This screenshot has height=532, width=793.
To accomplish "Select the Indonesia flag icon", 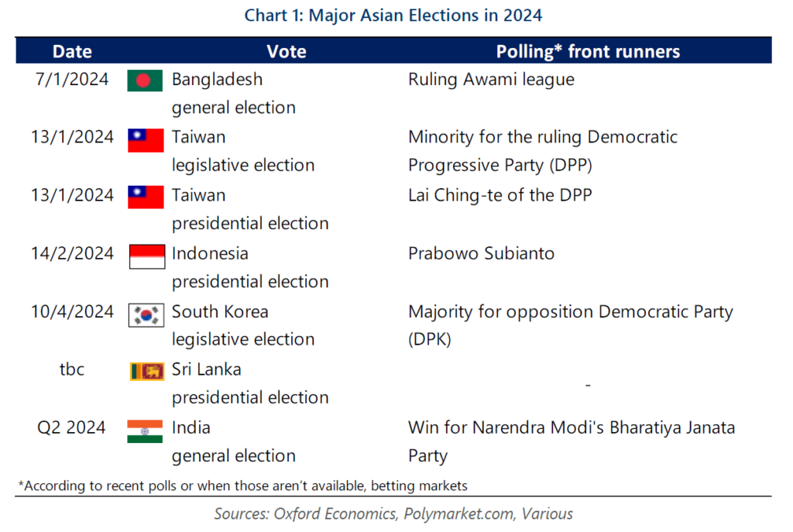I will coord(146,256).
